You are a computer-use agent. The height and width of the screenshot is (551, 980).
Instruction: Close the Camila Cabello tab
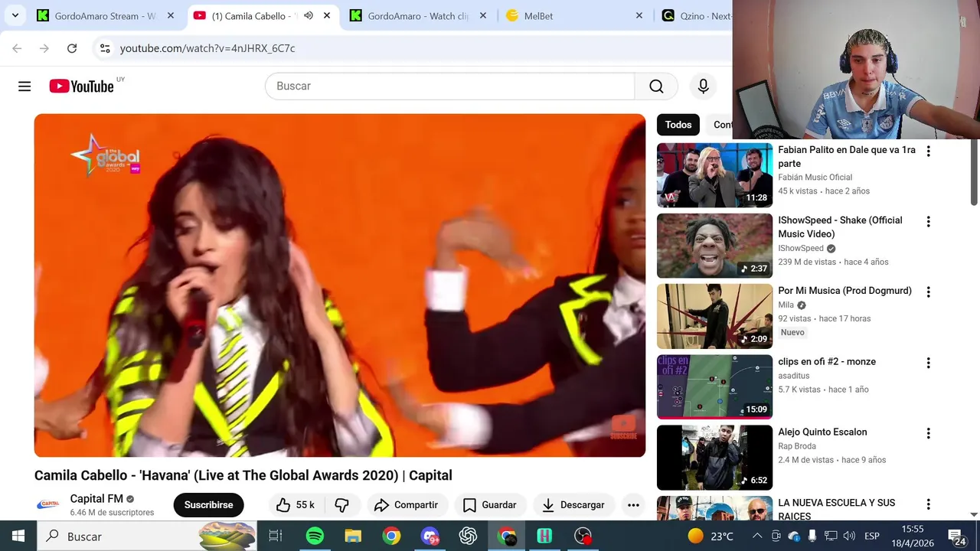tap(328, 15)
